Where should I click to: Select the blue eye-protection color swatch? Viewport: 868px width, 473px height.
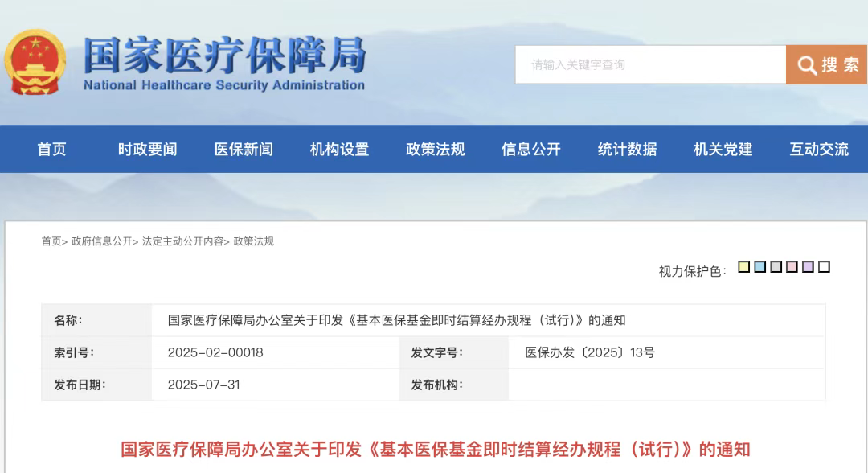click(760, 267)
